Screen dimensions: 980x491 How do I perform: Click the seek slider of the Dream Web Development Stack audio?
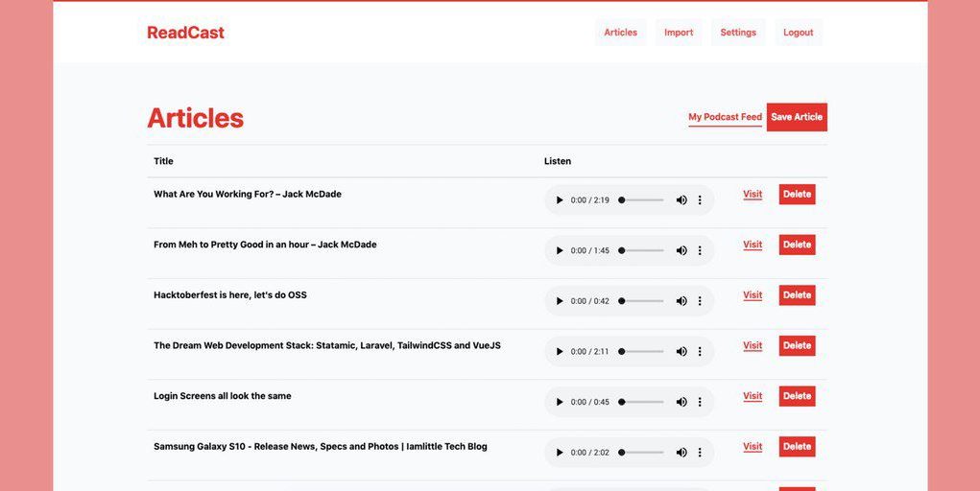pos(642,352)
